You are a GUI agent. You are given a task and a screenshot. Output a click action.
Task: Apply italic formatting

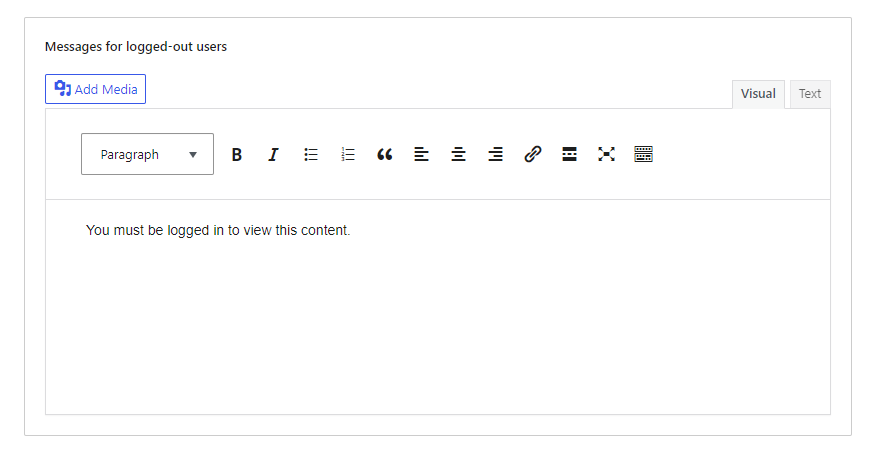tap(273, 154)
